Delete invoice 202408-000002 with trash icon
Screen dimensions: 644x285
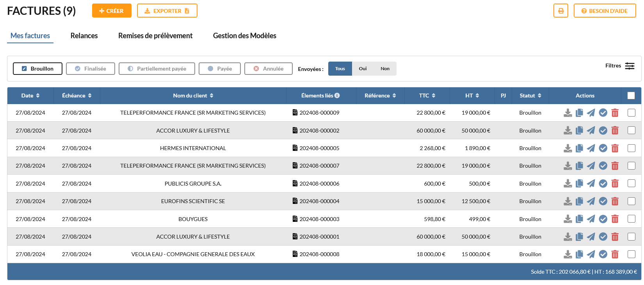pyautogui.click(x=615, y=131)
